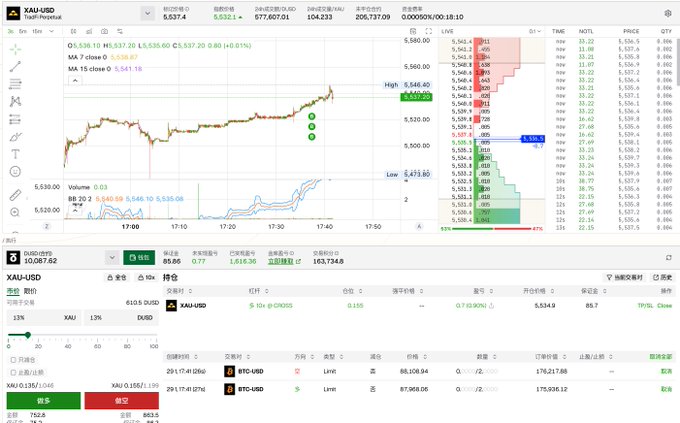Open the candlestick chart type selector

(74, 31)
